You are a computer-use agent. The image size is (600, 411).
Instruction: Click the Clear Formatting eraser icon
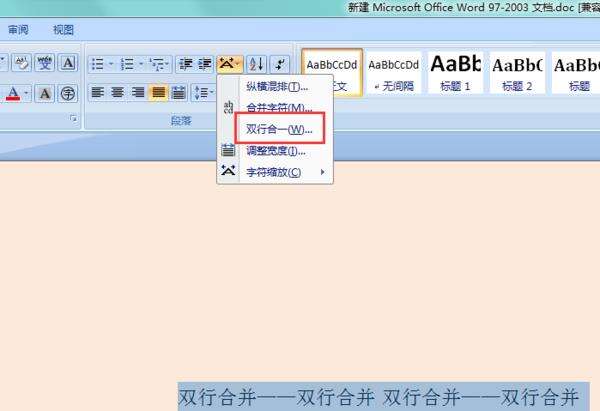(21, 63)
